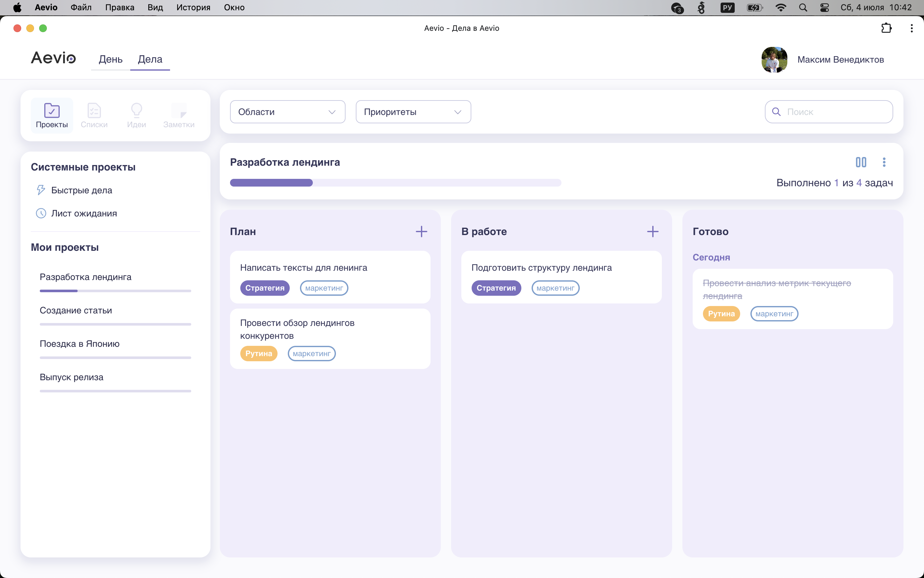
Task: Switch to column board view icon
Action: click(x=861, y=162)
